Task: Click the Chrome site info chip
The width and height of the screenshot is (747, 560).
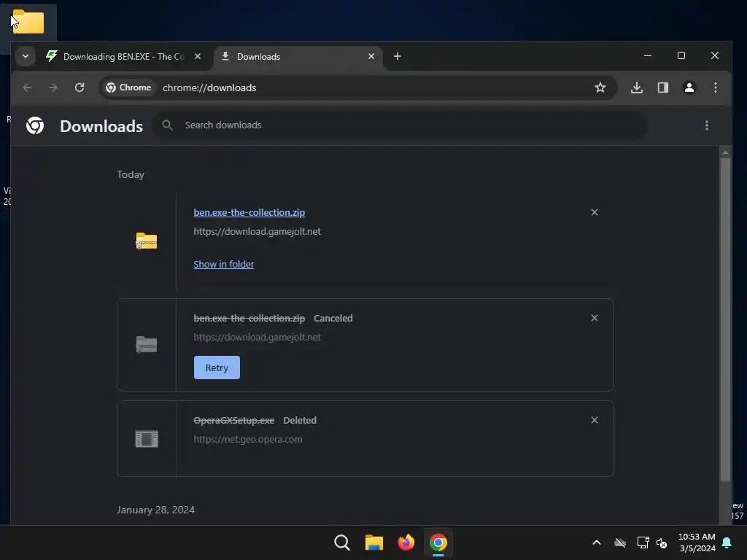Action: (128, 87)
